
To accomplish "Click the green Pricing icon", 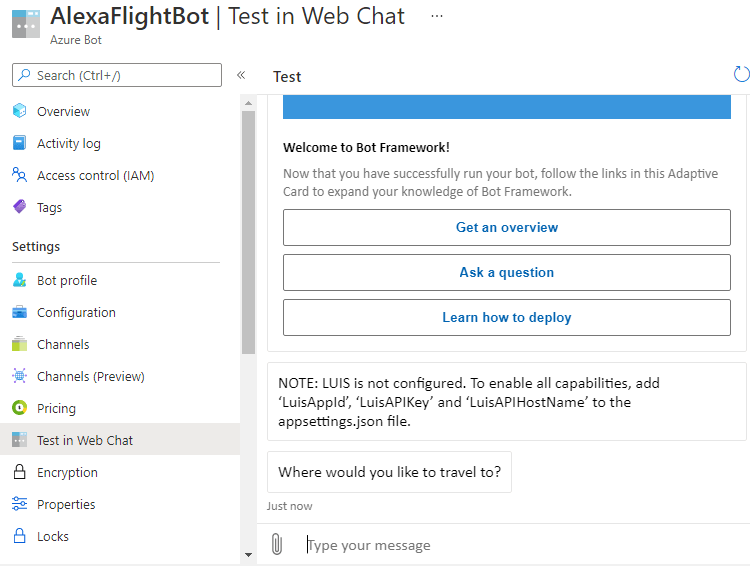I will point(19,408).
